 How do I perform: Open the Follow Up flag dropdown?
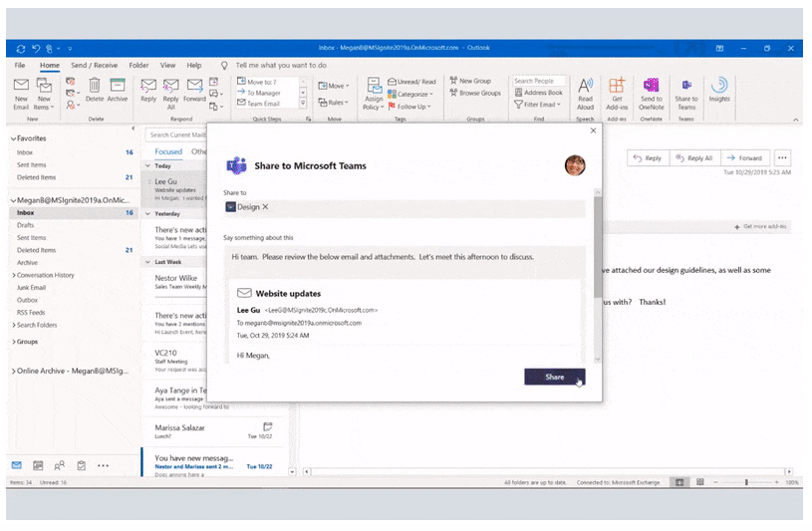[409, 107]
